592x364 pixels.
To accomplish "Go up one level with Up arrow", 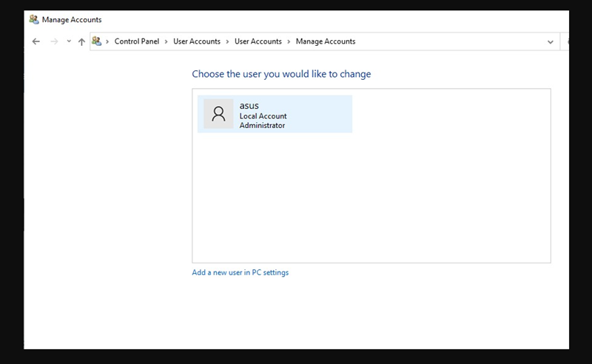I will 81,42.
